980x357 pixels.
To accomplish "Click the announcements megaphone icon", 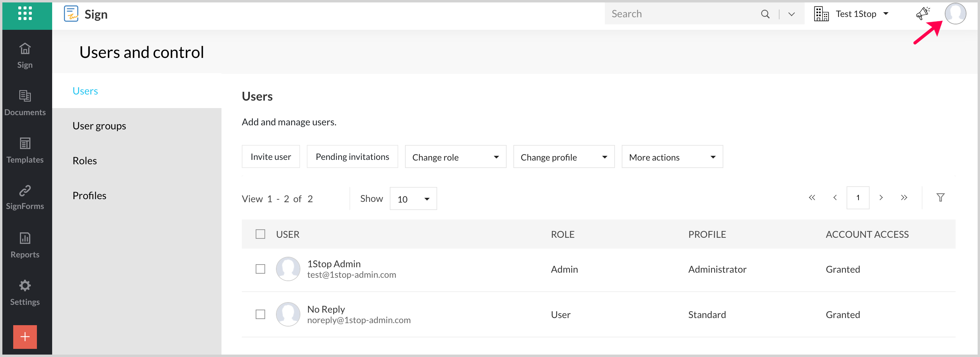I will (x=922, y=14).
